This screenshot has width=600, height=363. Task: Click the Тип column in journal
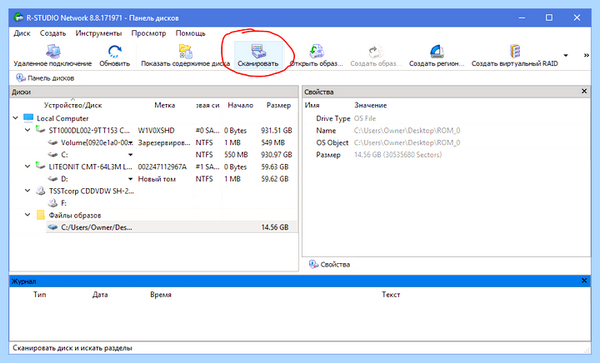(x=39, y=295)
